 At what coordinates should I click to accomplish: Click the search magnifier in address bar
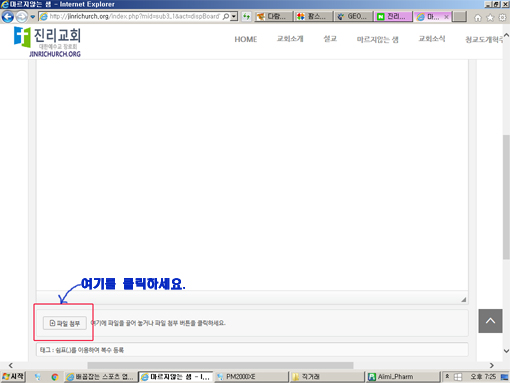pos(226,16)
